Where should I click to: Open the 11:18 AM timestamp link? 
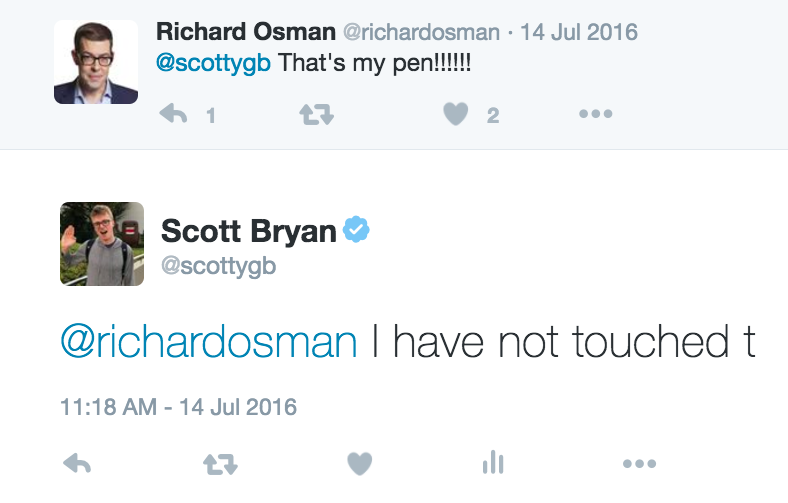[x=178, y=407]
